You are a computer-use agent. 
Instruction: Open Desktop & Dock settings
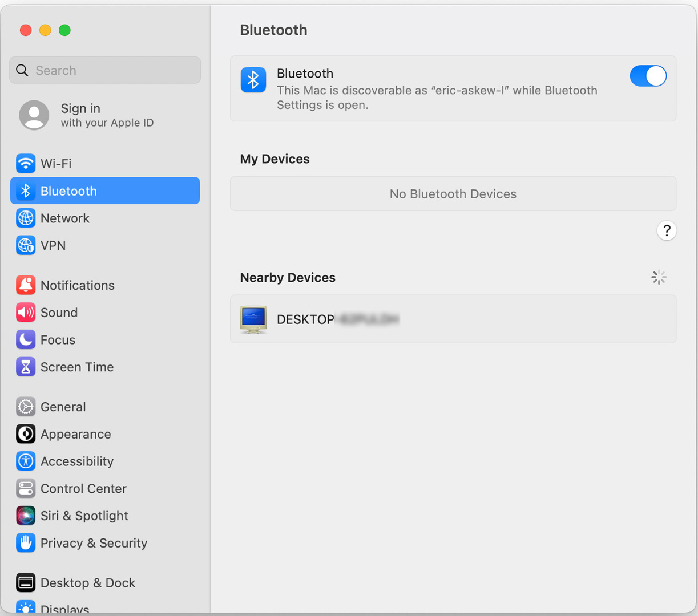87,583
